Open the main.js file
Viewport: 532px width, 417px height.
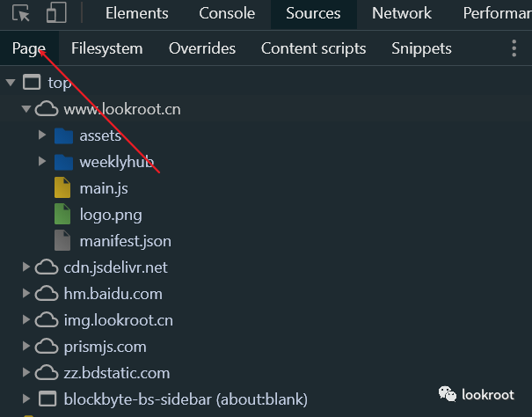[x=104, y=189]
